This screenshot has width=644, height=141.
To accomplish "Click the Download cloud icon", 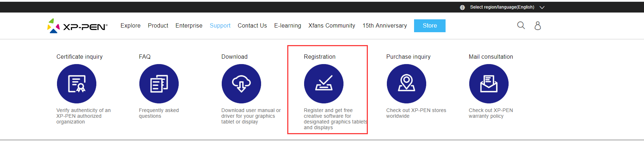I will (x=241, y=84).
